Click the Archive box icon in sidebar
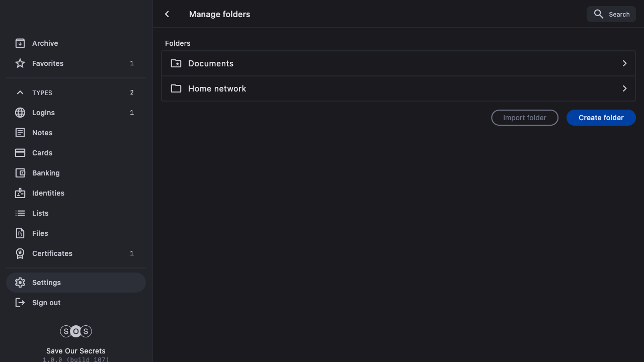 pyautogui.click(x=20, y=43)
